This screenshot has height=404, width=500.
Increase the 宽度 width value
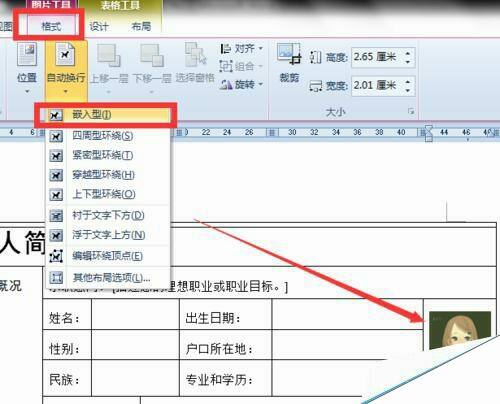click(408, 81)
